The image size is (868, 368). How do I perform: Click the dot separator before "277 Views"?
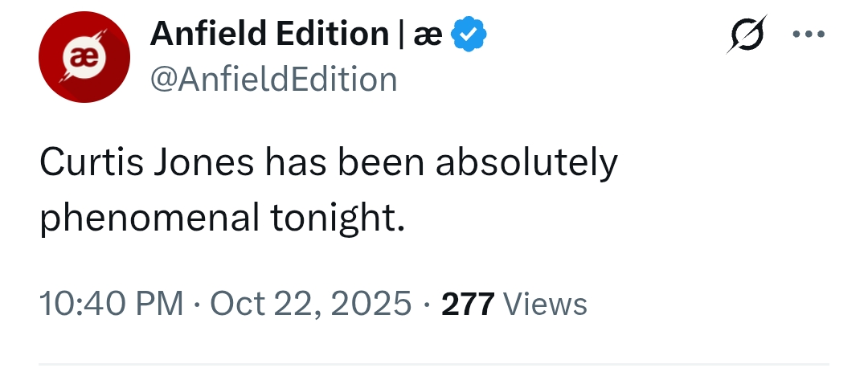(x=426, y=305)
